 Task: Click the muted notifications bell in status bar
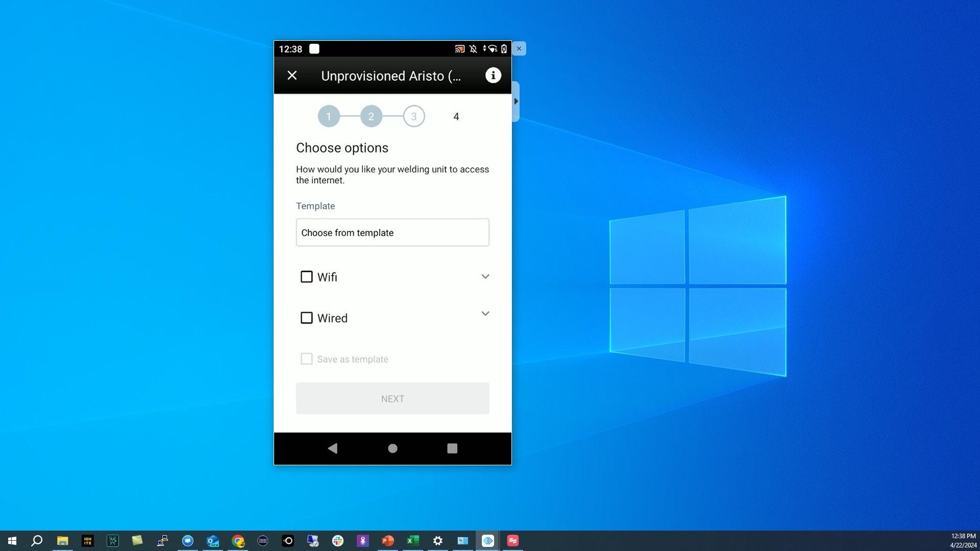[473, 49]
